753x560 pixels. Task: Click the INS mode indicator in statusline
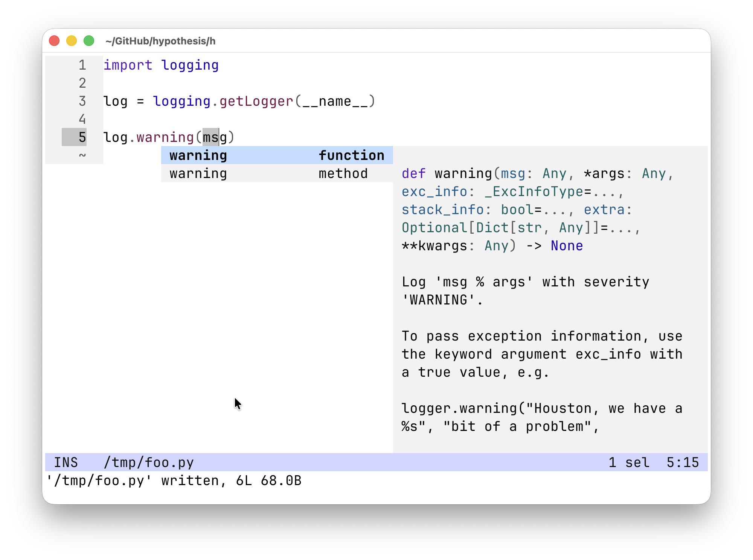pos(66,463)
